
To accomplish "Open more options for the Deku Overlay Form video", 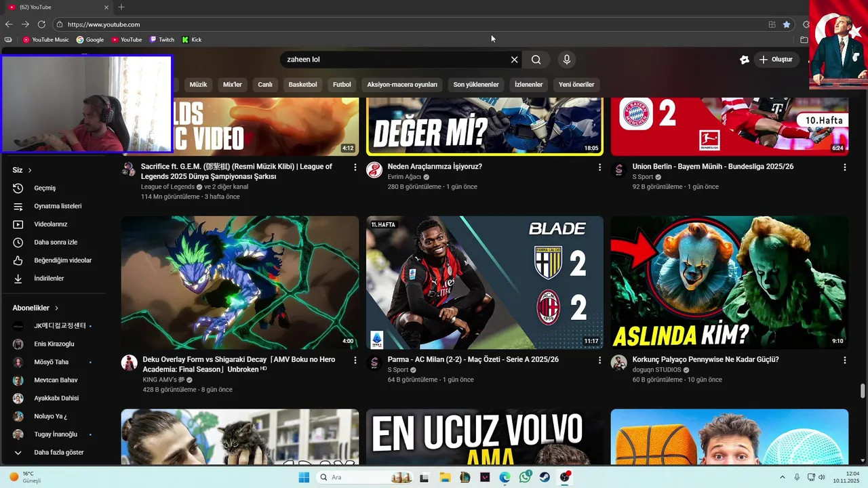I will click(355, 361).
